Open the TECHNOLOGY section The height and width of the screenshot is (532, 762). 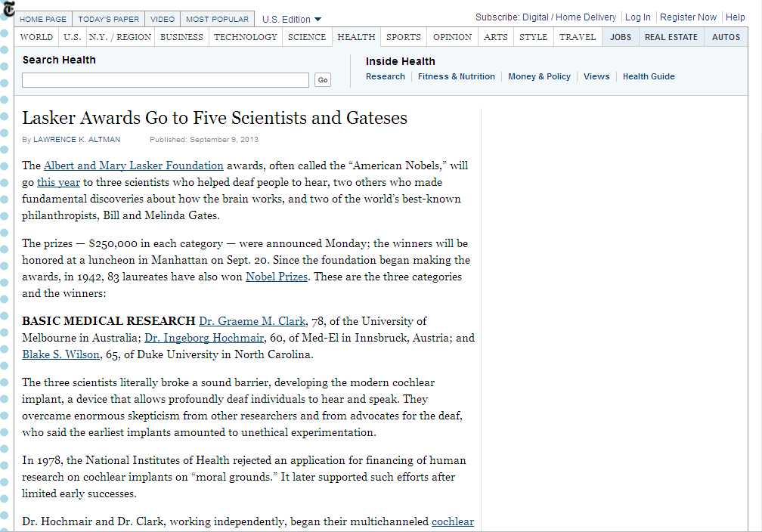point(245,36)
